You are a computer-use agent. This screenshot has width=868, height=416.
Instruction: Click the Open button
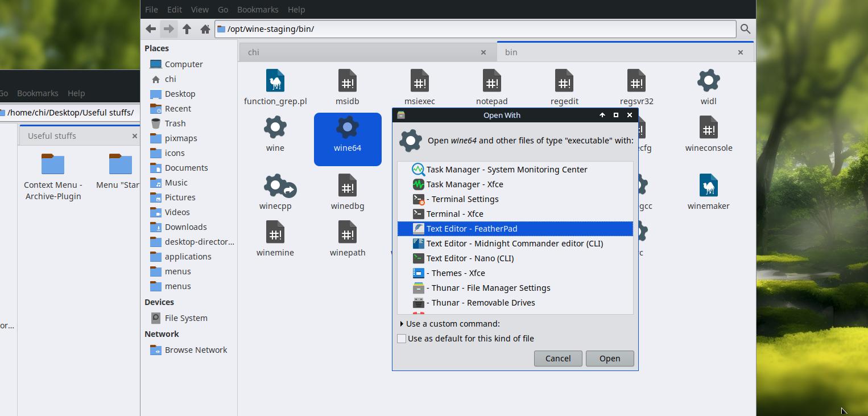pos(610,359)
